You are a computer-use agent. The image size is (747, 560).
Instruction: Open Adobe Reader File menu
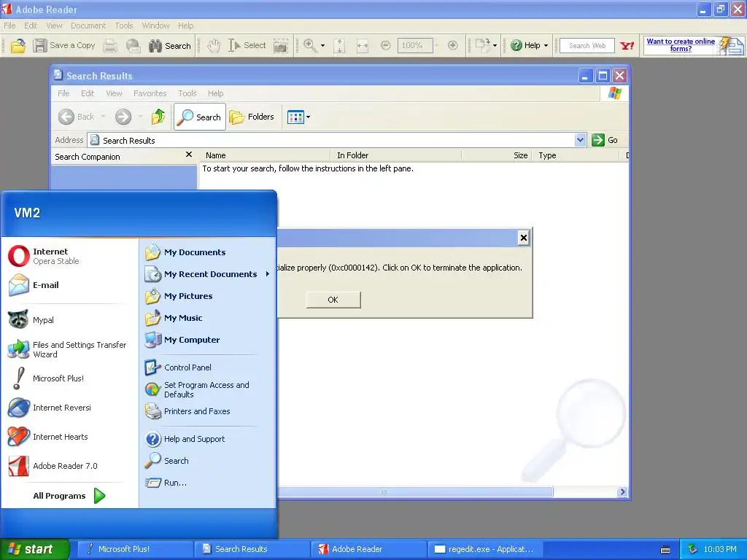9,26
